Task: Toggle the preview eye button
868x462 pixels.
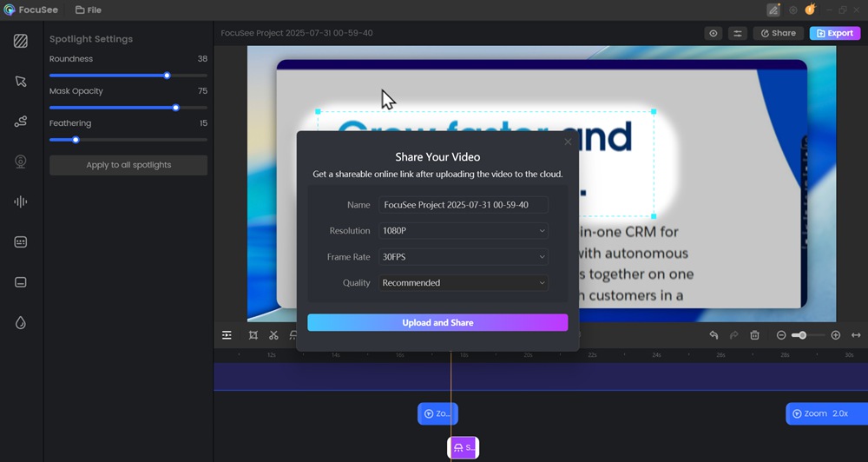Action: [713, 33]
